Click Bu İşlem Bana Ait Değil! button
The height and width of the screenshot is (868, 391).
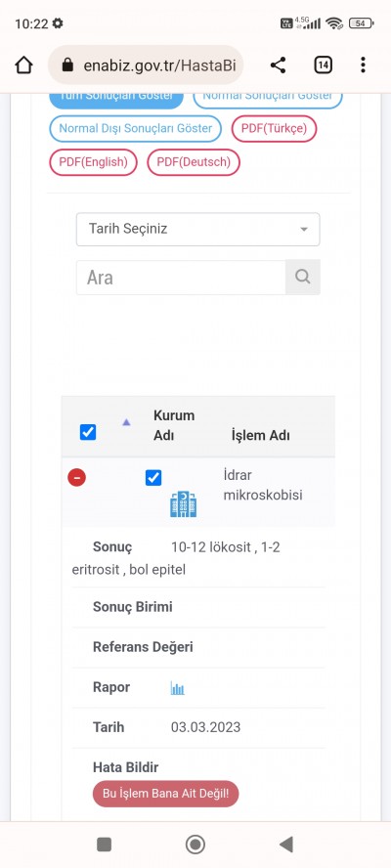[x=165, y=794]
